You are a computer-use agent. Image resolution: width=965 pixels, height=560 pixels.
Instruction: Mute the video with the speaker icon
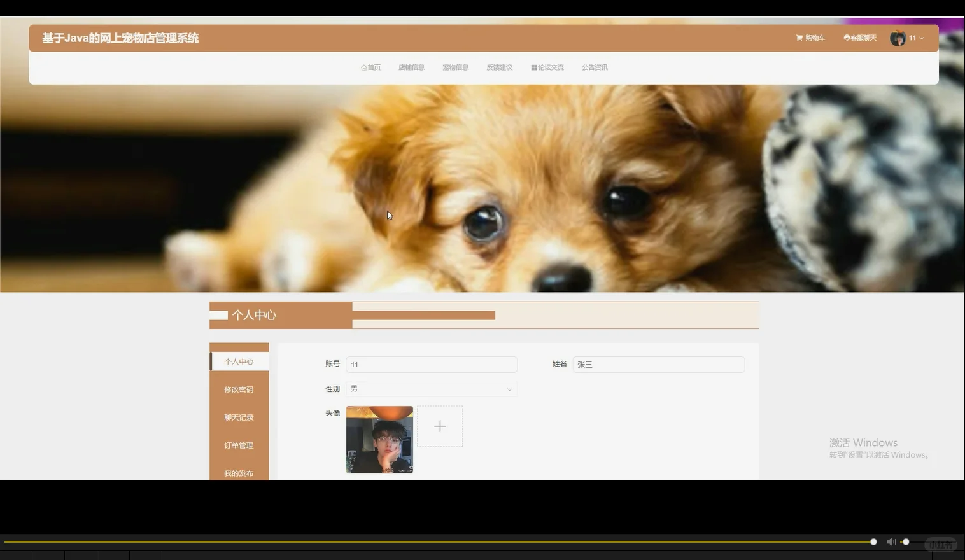[891, 542]
